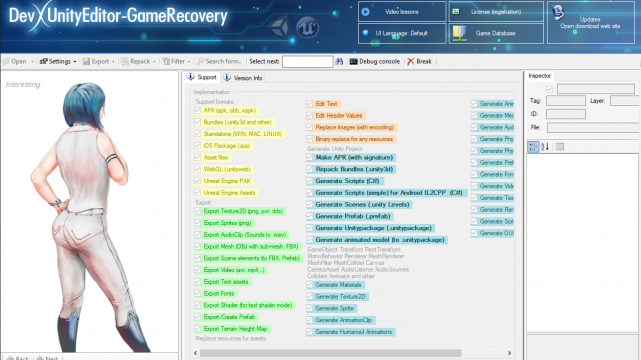Open the Repack dropdown arrow
Viewport: 641px width, 360px height.
click(x=154, y=62)
